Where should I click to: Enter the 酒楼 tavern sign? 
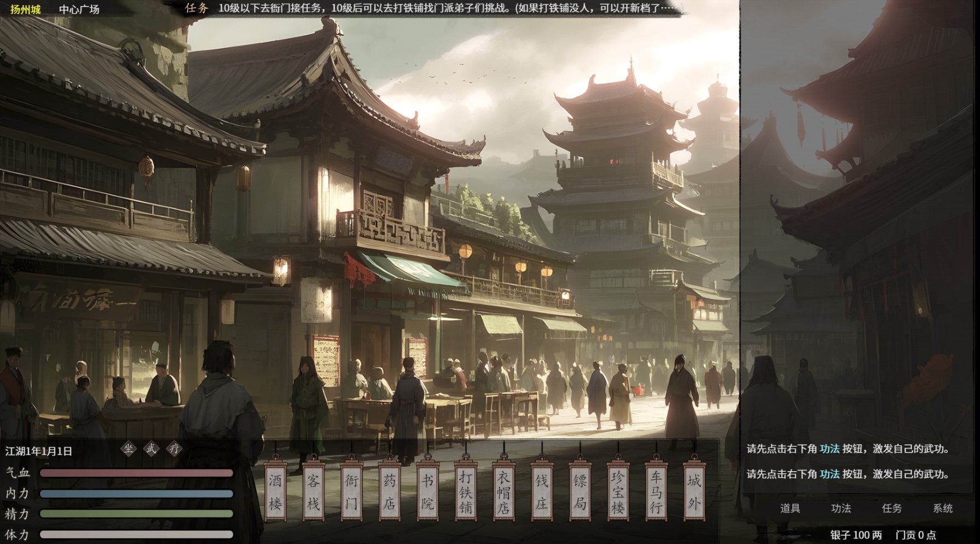coord(275,491)
